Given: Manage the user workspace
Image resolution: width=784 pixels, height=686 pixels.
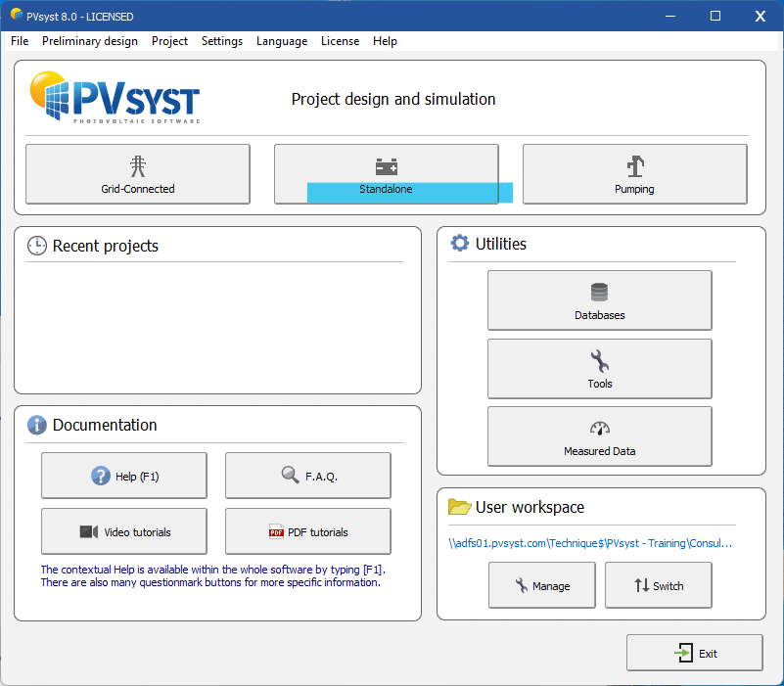Looking at the screenshot, I should pos(542,585).
